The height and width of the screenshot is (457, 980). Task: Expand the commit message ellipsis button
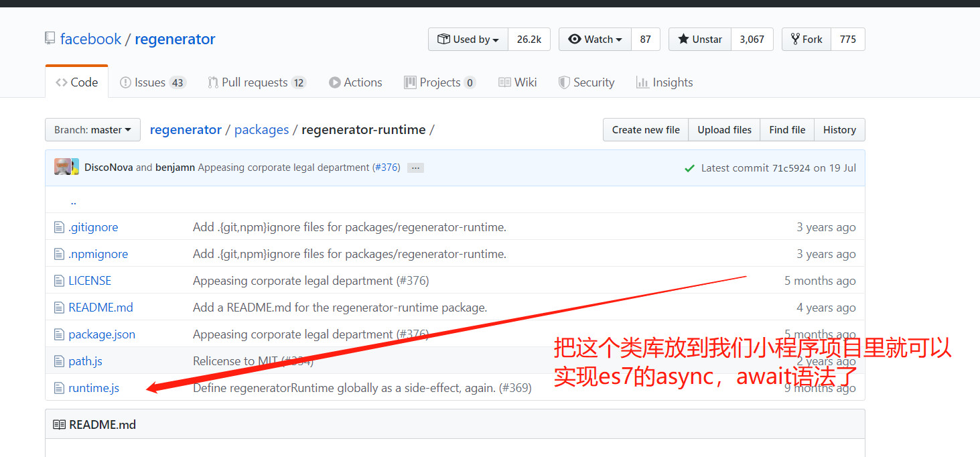[x=415, y=168]
